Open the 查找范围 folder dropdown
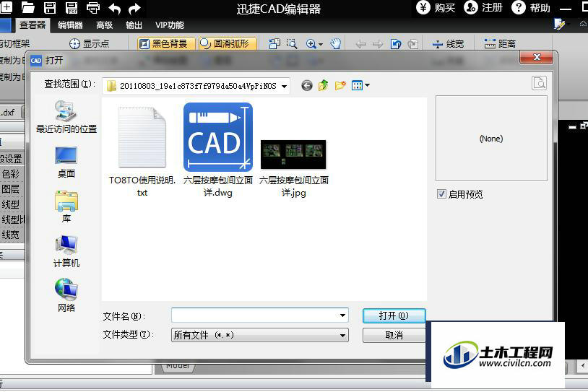Image resolution: width=588 pixels, height=392 pixels. click(x=285, y=86)
